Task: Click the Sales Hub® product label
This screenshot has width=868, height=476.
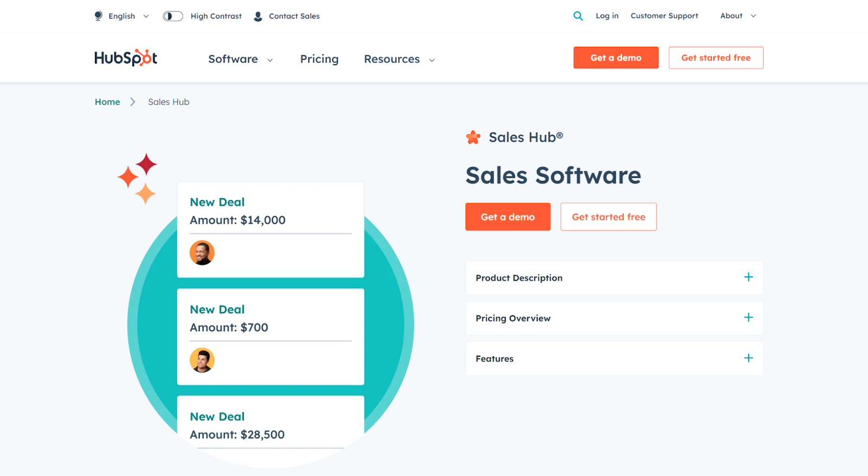Action: [526, 137]
